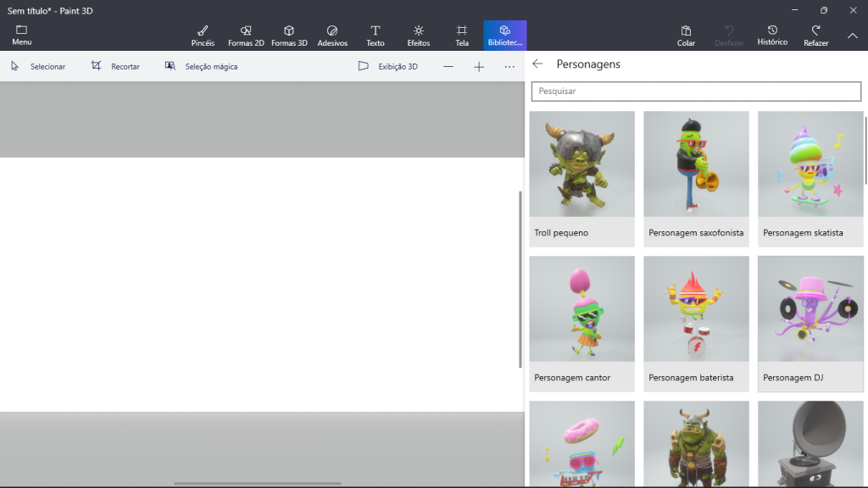Open the Efeitos panel
This screenshot has height=488, width=868.
(418, 33)
